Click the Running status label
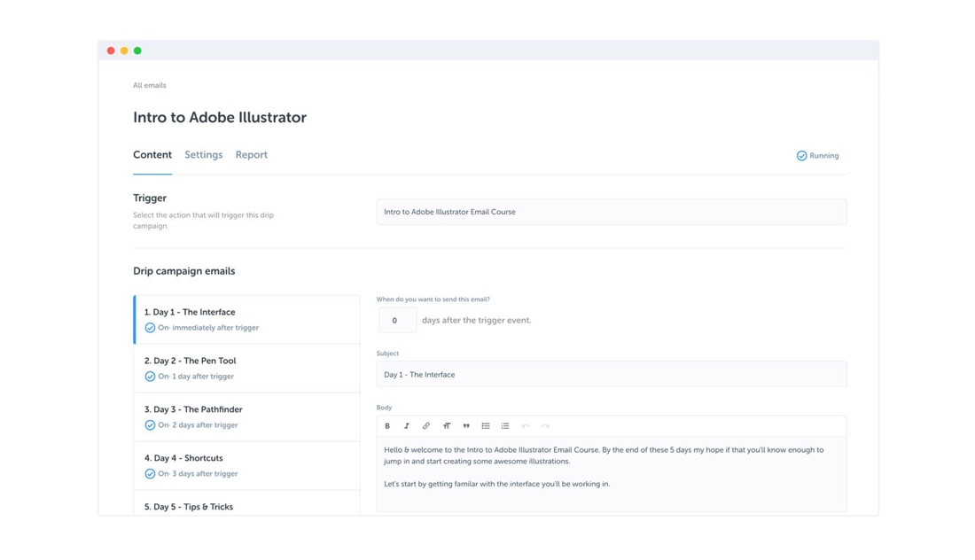Image resolution: width=975 pixels, height=560 pixels. 824,155
